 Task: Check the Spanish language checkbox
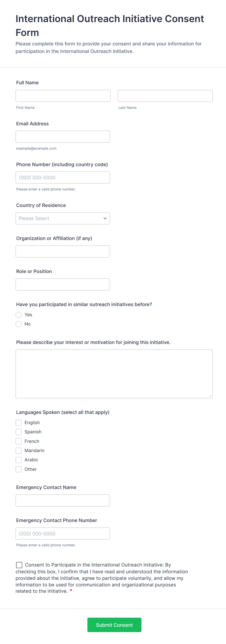19,432
